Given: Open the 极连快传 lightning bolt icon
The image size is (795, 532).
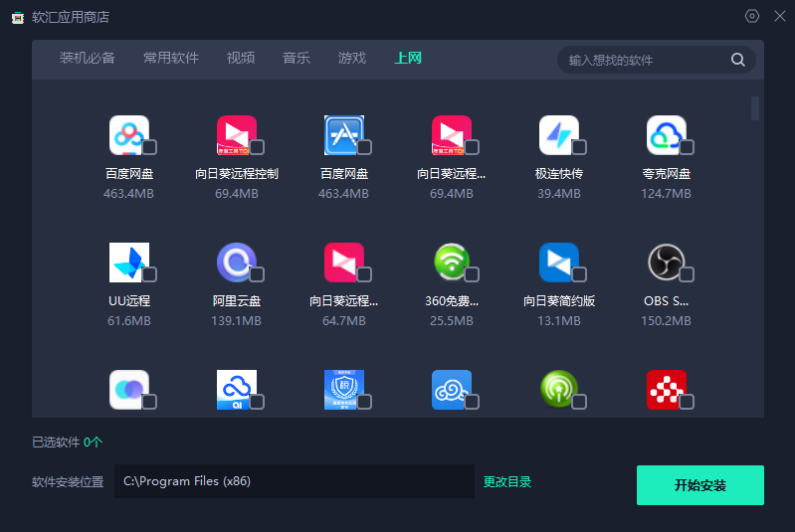Looking at the screenshot, I should [x=559, y=135].
